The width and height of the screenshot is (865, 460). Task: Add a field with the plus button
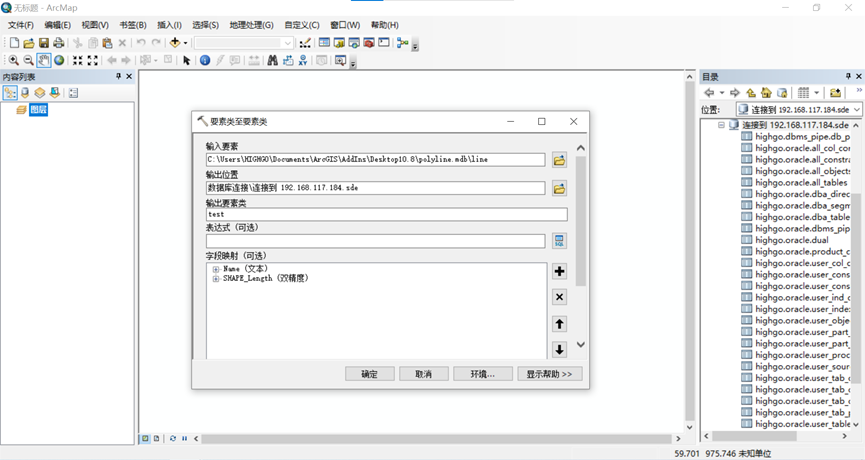pyautogui.click(x=559, y=271)
